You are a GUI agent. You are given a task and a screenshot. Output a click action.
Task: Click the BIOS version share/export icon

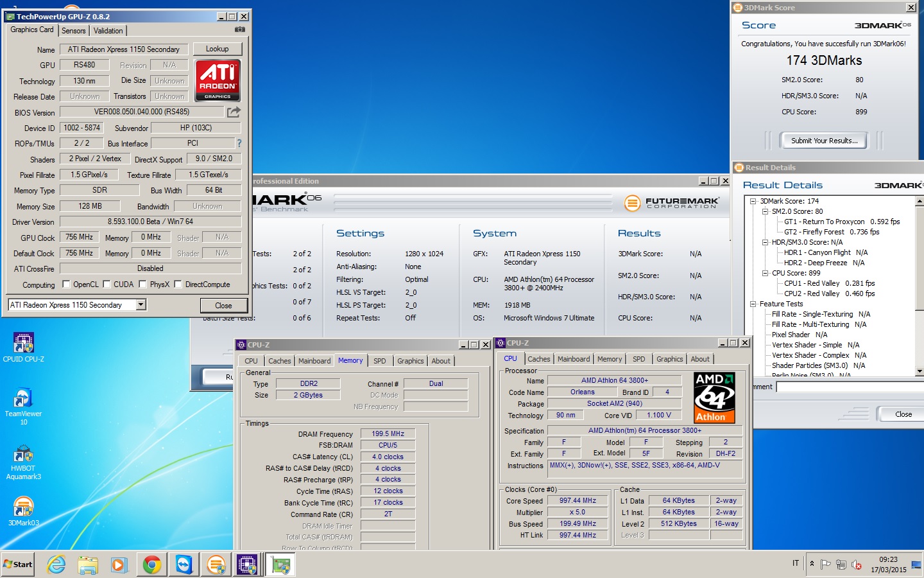pos(234,112)
